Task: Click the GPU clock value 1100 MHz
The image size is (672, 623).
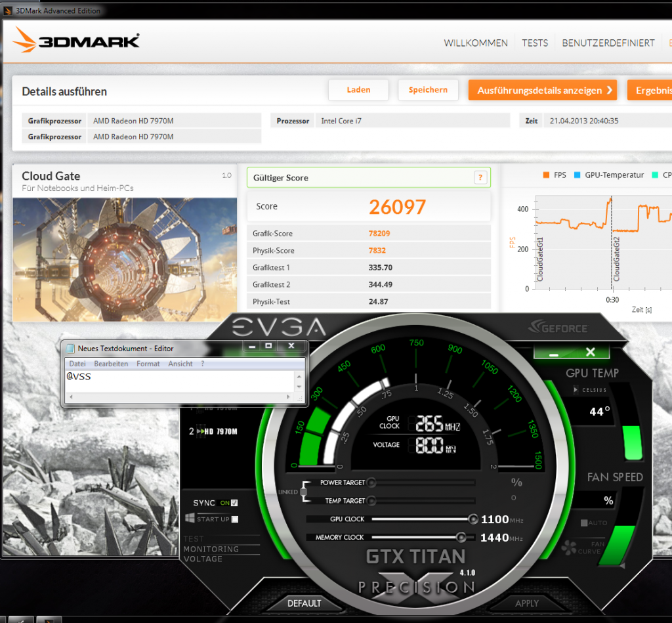Action: click(502, 520)
